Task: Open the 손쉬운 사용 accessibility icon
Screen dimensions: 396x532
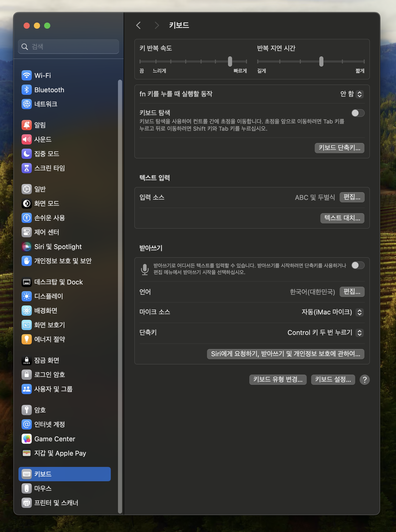Action: tap(27, 218)
